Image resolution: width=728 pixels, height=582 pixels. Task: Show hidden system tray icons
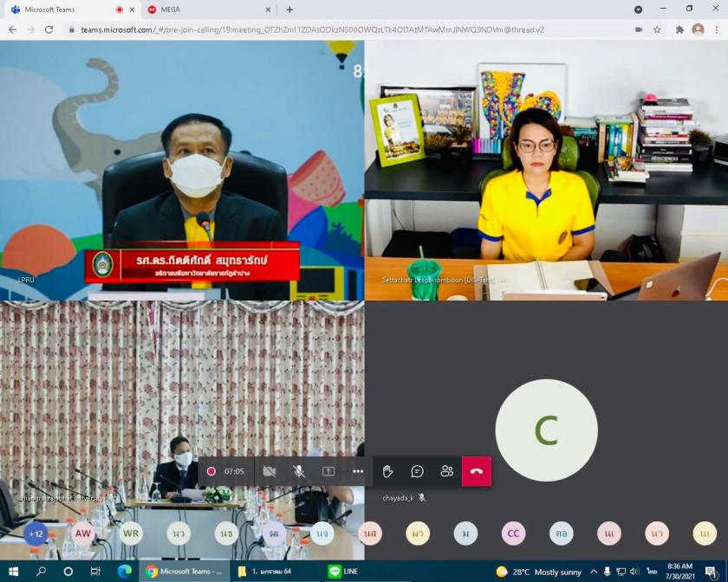click(594, 572)
